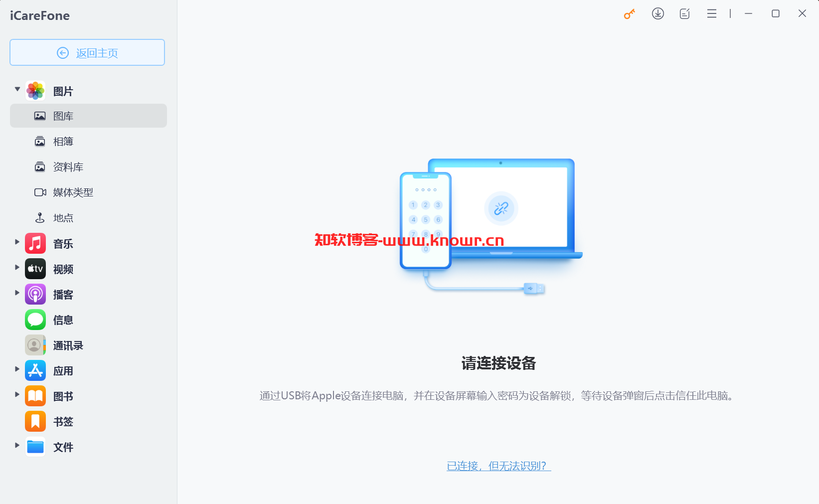Minimize the iCareFone window

coord(748,14)
